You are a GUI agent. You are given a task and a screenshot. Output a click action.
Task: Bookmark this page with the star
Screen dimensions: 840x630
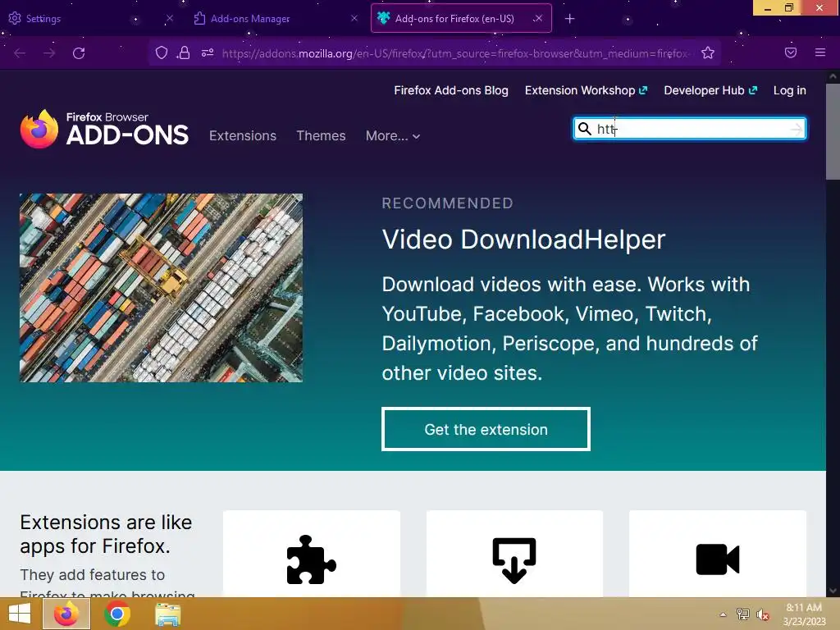point(708,52)
